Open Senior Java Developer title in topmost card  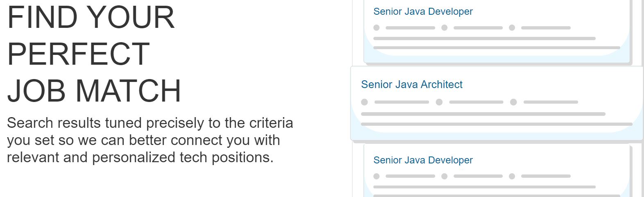pyautogui.click(x=423, y=11)
